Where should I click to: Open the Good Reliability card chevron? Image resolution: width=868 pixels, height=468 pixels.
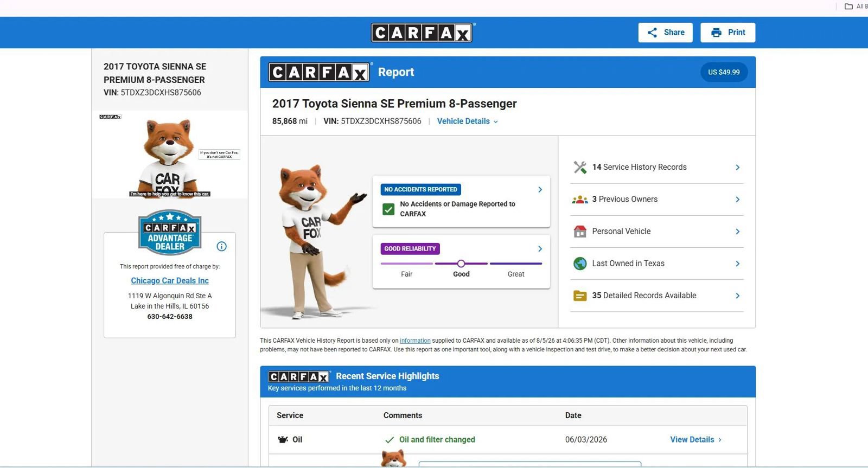click(540, 248)
